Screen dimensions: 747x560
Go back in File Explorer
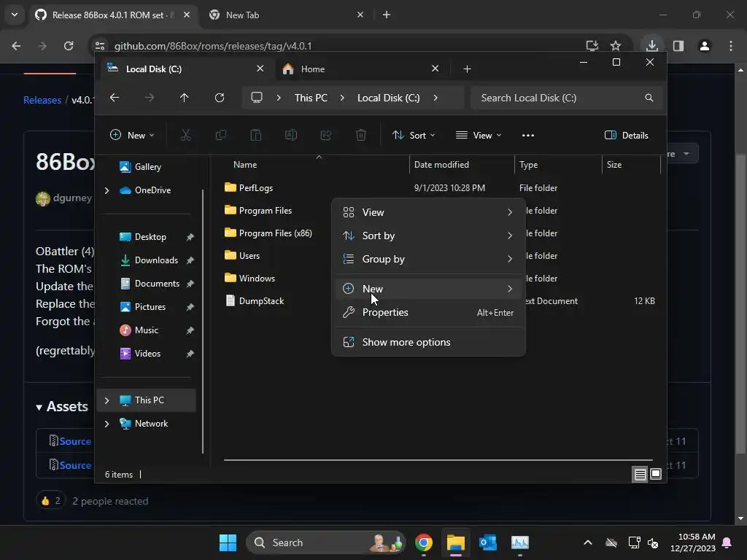(115, 98)
